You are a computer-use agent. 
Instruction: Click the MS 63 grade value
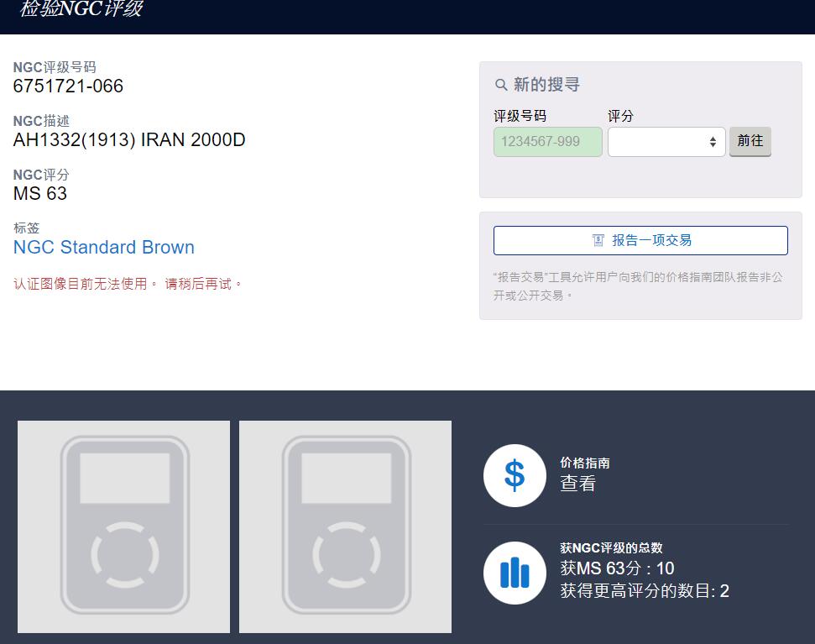click(x=40, y=193)
